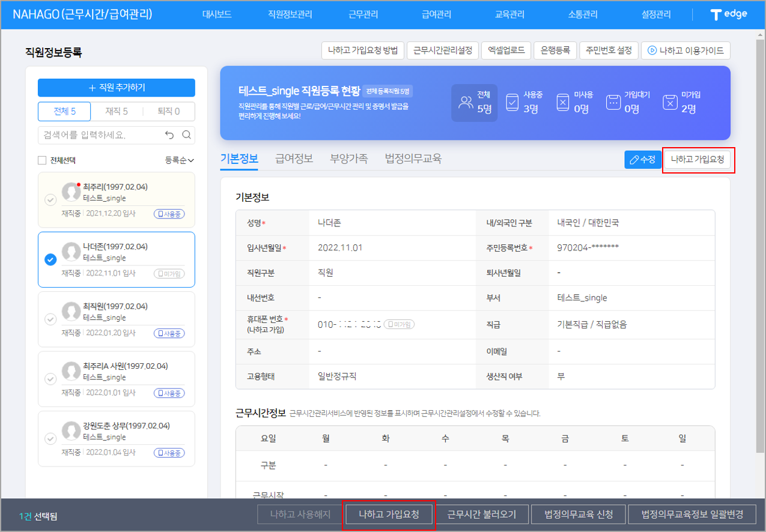Click the 미가입 status icon in banner
Viewport: 766px width, 532px height.
[670, 102]
